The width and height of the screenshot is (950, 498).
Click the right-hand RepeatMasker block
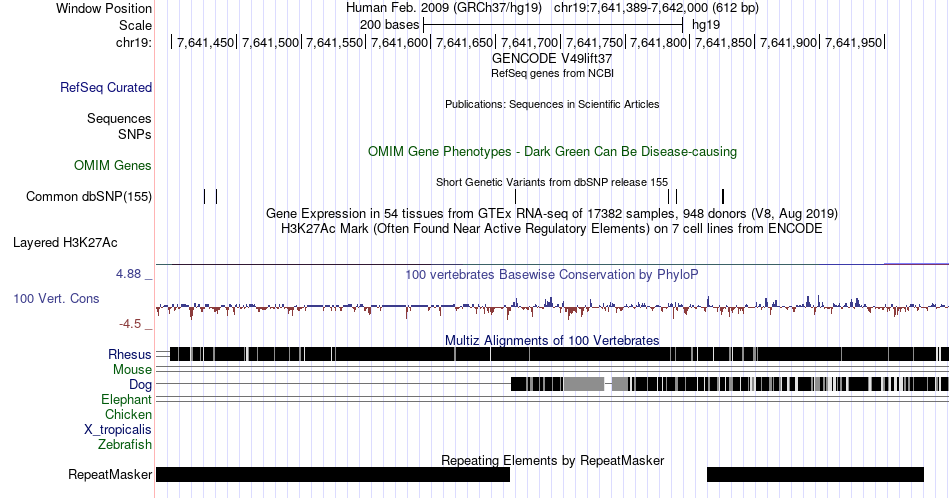815,474
